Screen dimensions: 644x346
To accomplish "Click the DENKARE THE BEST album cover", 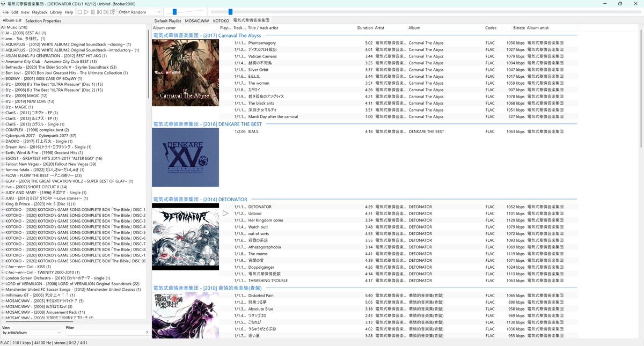I will click(x=185, y=157).
